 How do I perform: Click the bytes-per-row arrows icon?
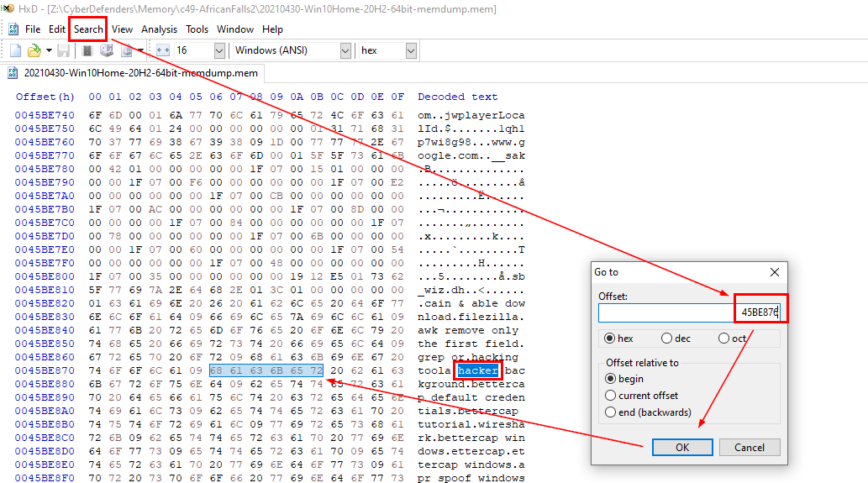163,50
